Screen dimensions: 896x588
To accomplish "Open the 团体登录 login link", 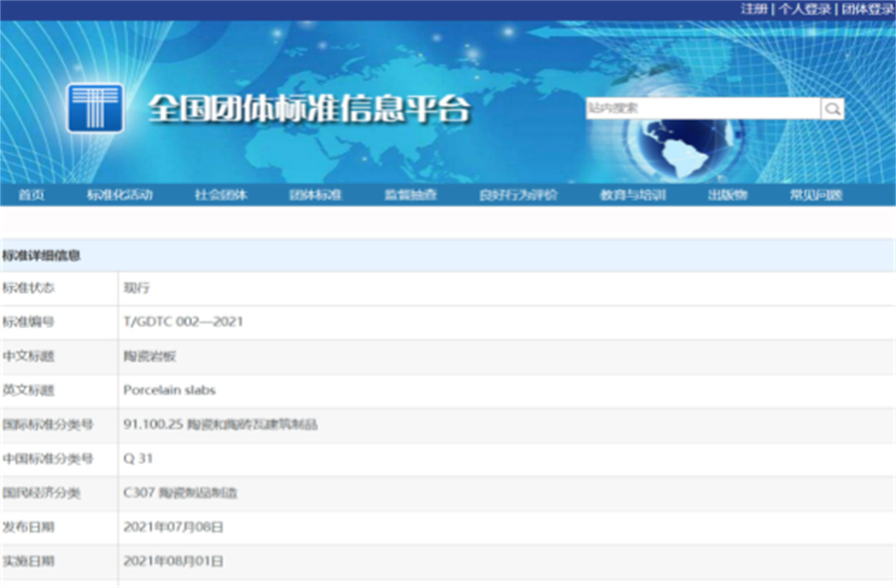I will [x=867, y=9].
